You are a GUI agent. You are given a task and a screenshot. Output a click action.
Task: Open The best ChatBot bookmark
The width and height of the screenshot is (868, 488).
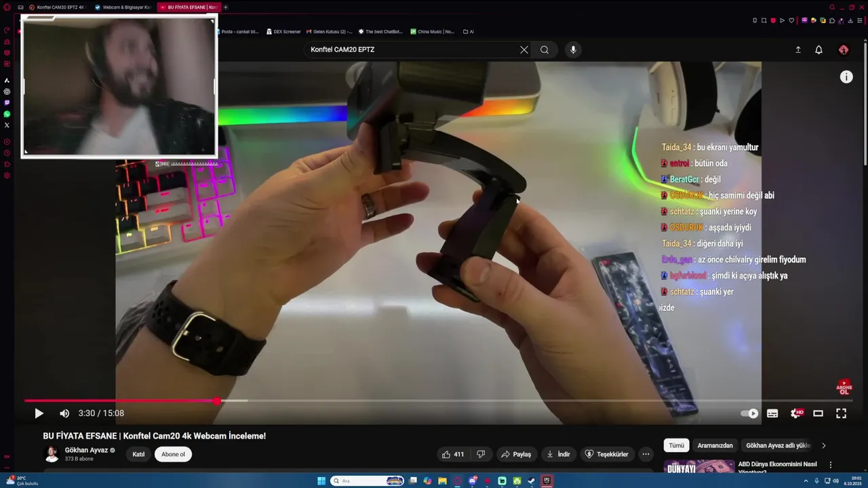380,31
